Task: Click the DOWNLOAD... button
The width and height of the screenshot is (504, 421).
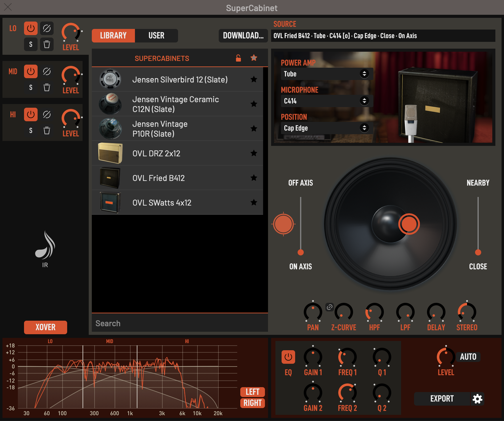Action: [x=243, y=36]
